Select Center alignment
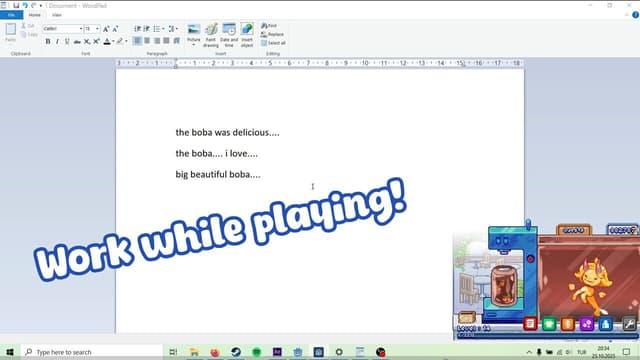 click(147, 41)
